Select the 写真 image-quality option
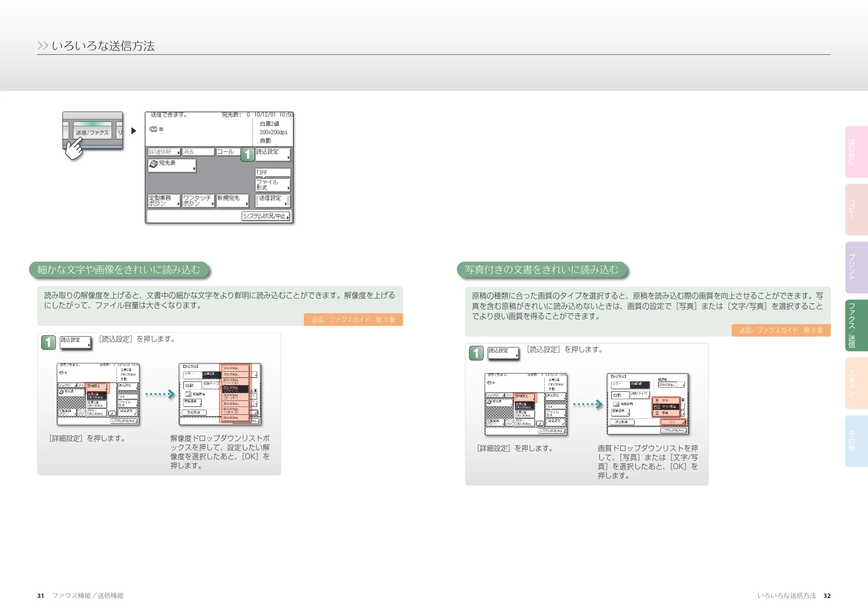The image size is (868, 614). (666, 413)
